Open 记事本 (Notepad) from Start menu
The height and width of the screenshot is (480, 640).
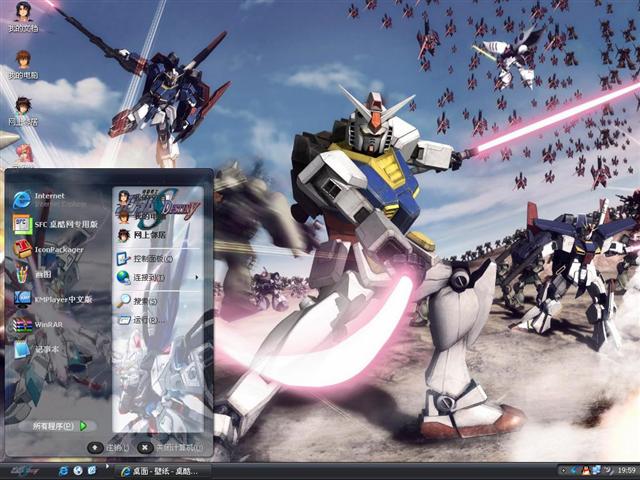pyautogui.click(x=36, y=349)
